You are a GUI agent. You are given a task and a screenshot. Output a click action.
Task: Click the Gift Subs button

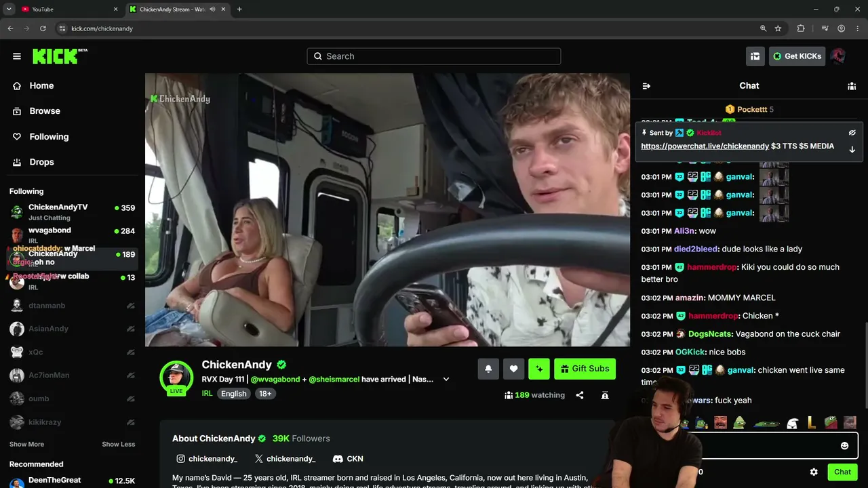coord(585,369)
